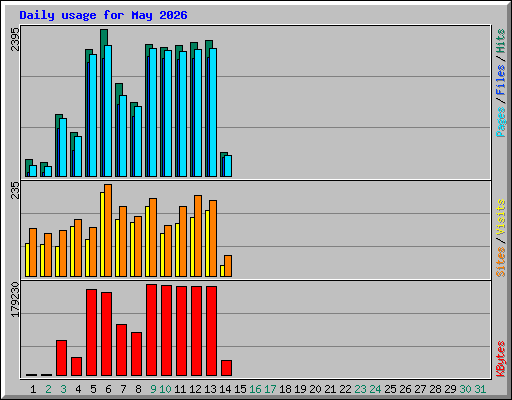Click day label 11
Image resolution: width=512 pixels, height=400 pixels.
point(180,389)
